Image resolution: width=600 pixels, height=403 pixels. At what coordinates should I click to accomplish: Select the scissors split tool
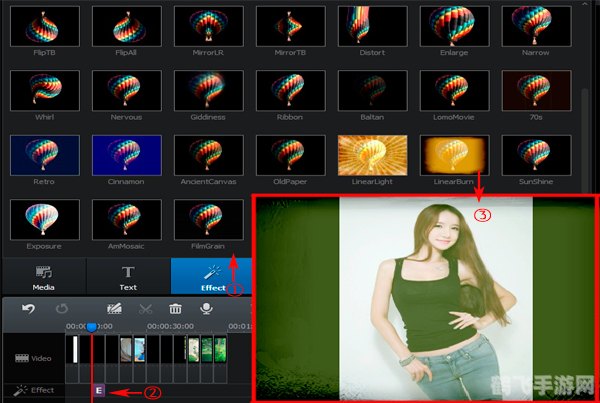pyautogui.click(x=146, y=310)
